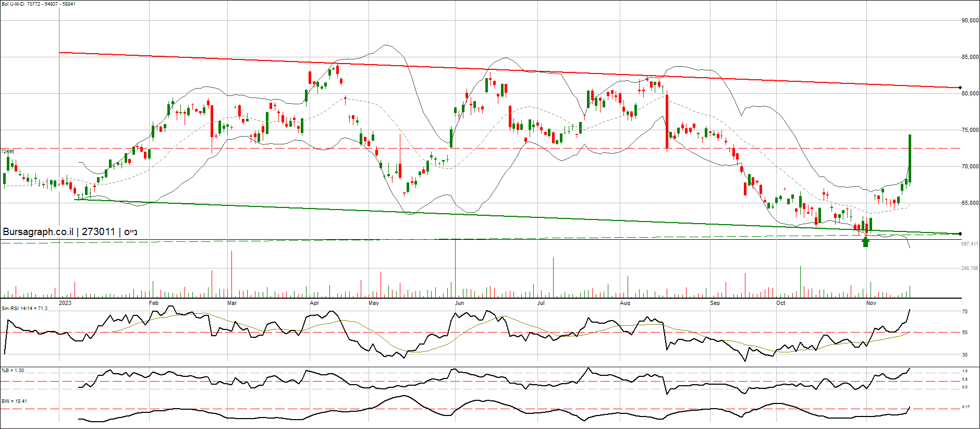
Task: Click the green trendline's right endpoint dot
Action: 960,234
